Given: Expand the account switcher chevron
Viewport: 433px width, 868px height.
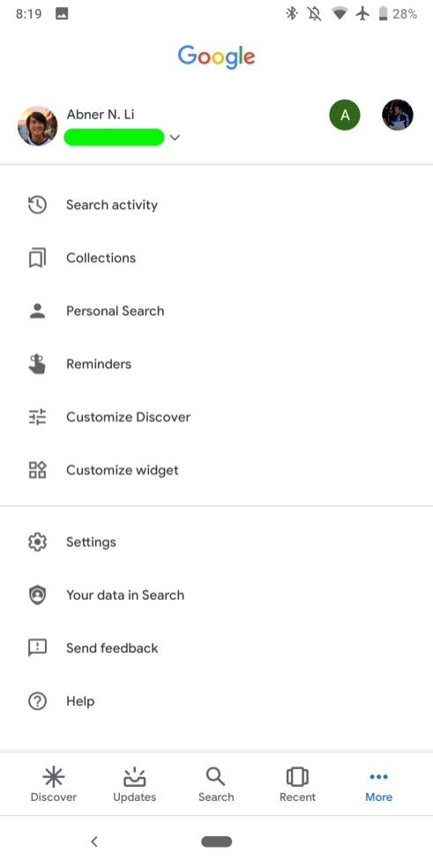Looking at the screenshot, I should coord(175,138).
